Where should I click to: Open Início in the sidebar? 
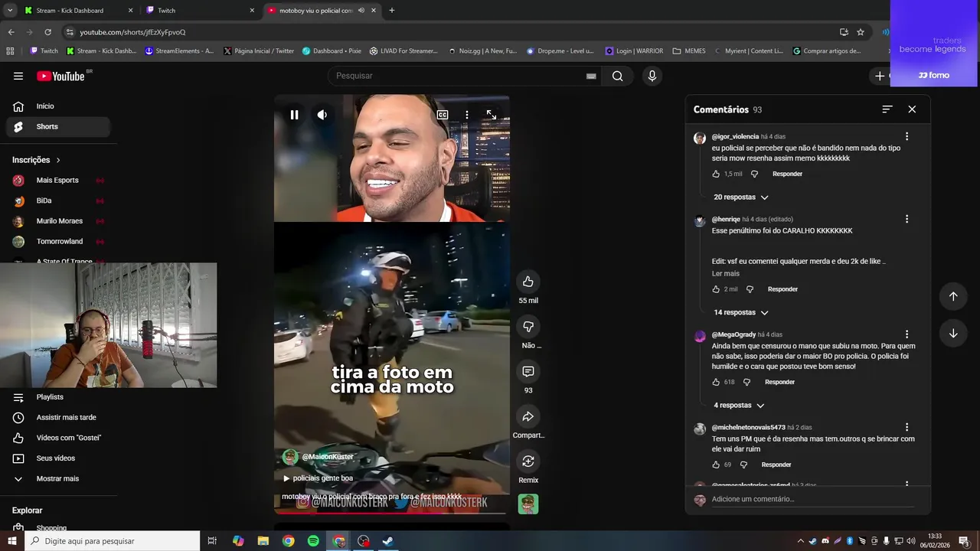58,106
